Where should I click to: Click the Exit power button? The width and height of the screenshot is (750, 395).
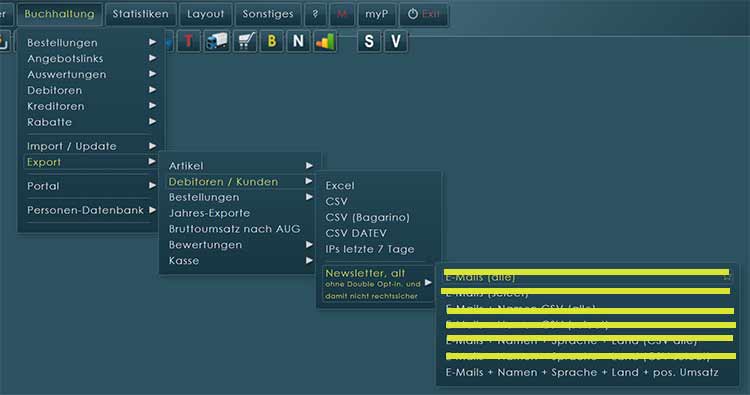click(x=423, y=14)
